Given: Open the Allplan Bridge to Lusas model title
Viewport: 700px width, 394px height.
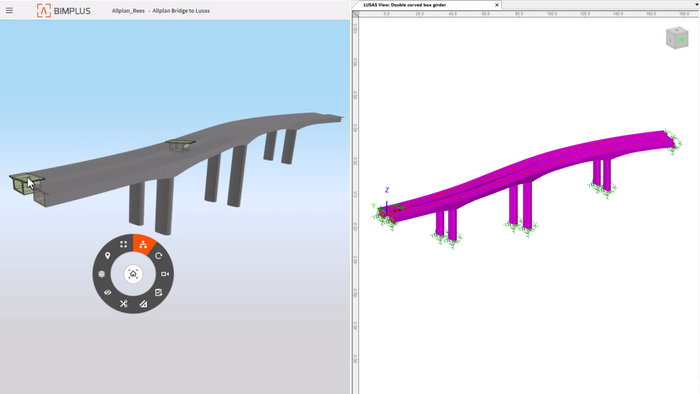Looking at the screenshot, I should 181,11.
